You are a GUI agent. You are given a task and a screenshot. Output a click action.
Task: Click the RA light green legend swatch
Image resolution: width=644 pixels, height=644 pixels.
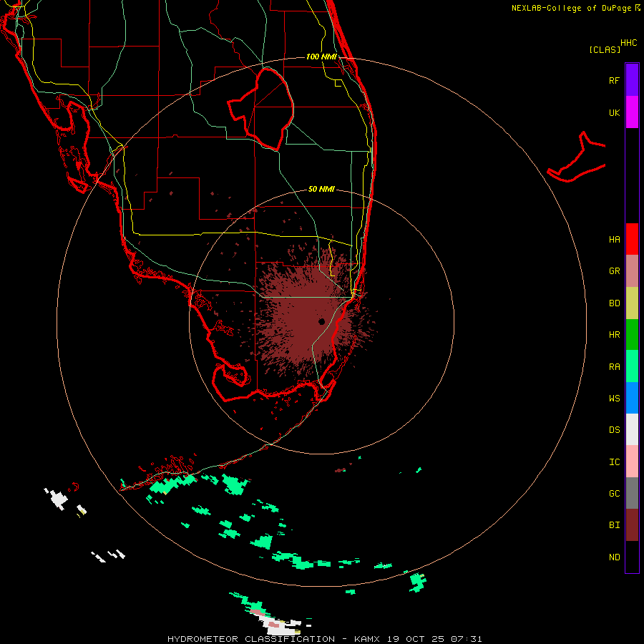pyautogui.click(x=632, y=366)
